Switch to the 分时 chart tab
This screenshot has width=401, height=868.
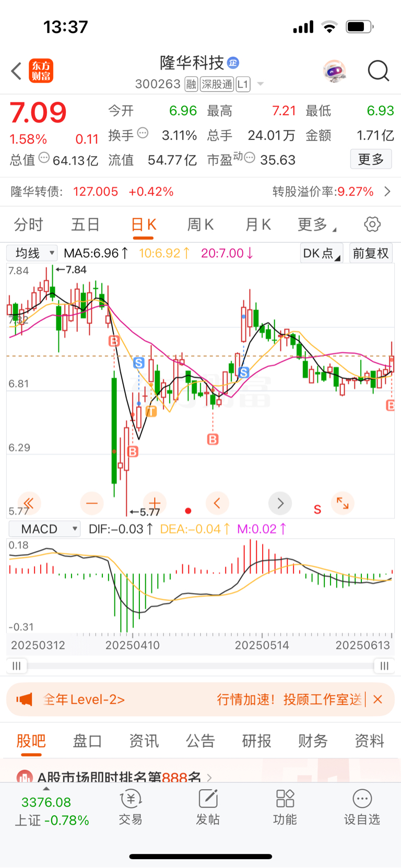coord(28,225)
